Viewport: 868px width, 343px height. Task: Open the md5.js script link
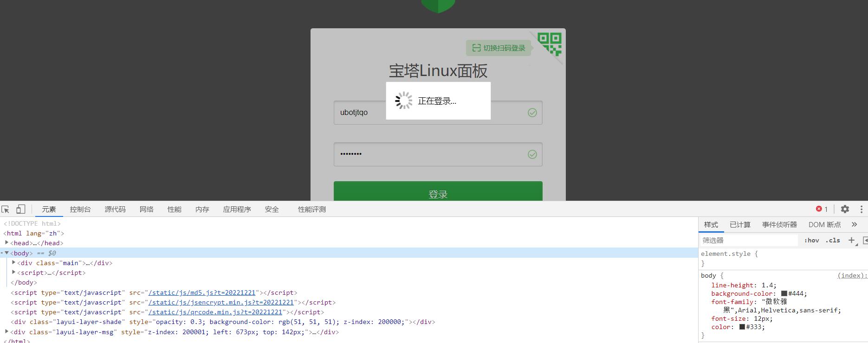point(202,292)
